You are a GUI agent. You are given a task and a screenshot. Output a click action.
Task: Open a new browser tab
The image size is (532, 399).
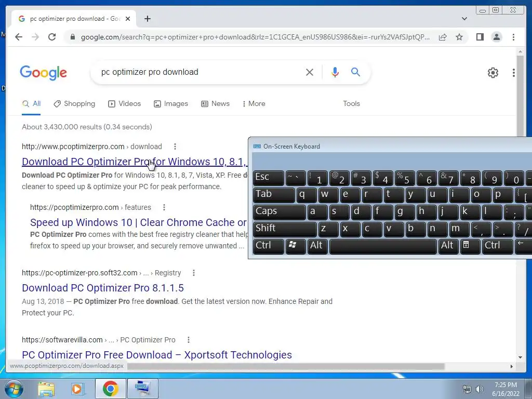pyautogui.click(x=147, y=19)
